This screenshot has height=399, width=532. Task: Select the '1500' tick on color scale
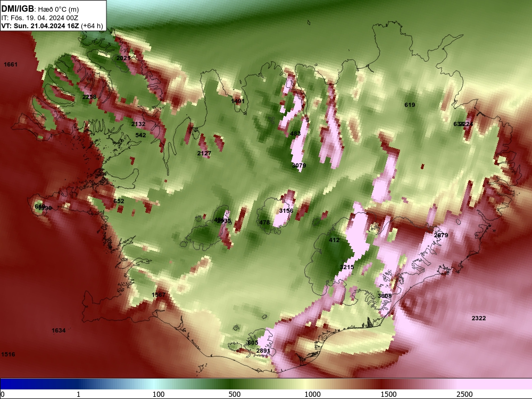[x=388, y=394]
